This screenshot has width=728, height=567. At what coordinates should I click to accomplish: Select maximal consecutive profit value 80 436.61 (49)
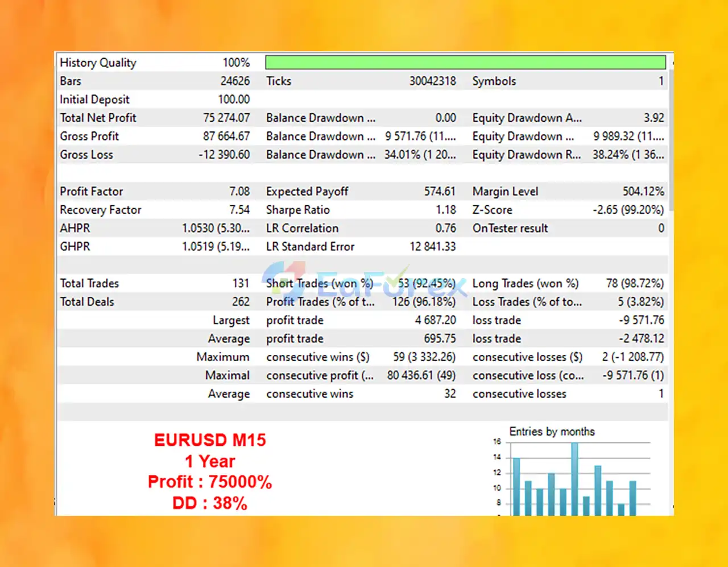[x=421, y=375]
